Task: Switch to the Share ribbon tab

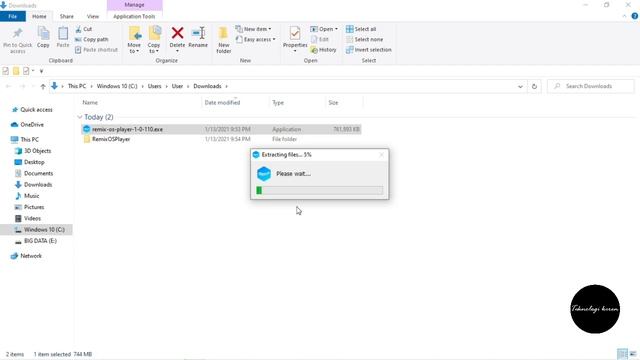Action: (x=67, y=16)
